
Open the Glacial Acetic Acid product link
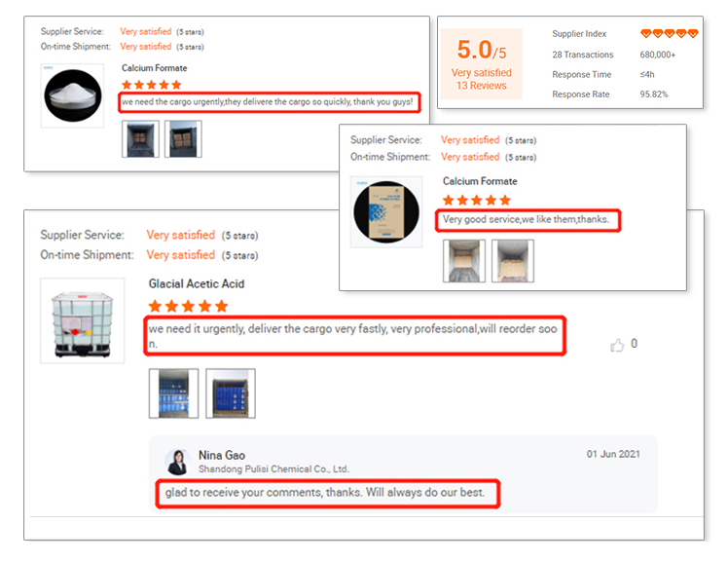(197, 284)
